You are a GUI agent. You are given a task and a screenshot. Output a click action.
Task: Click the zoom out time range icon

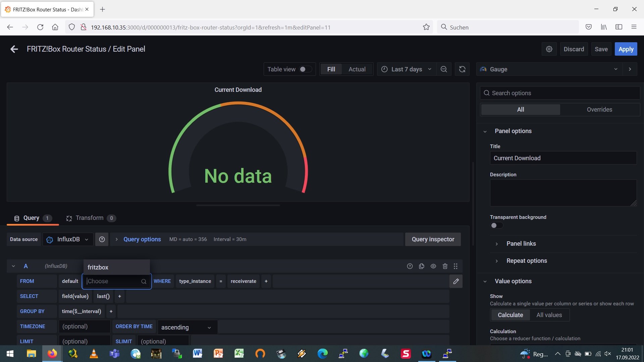point(444,69)
